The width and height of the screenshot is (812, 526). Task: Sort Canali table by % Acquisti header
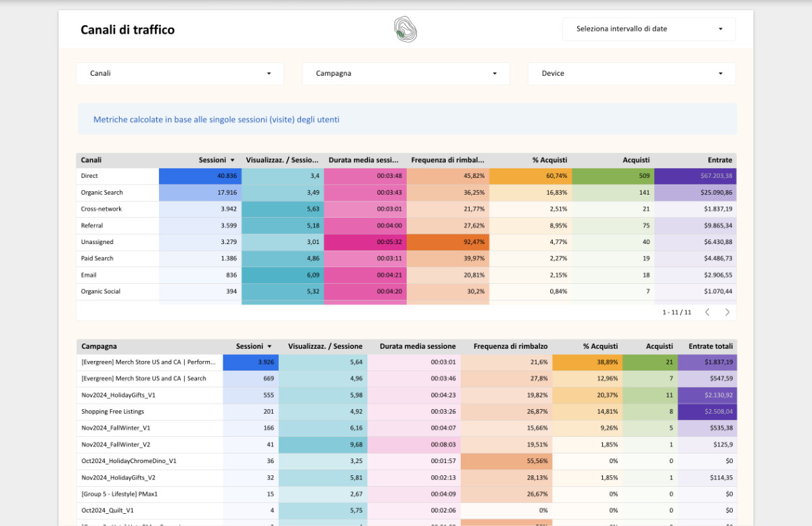click(x=549, y=160)
